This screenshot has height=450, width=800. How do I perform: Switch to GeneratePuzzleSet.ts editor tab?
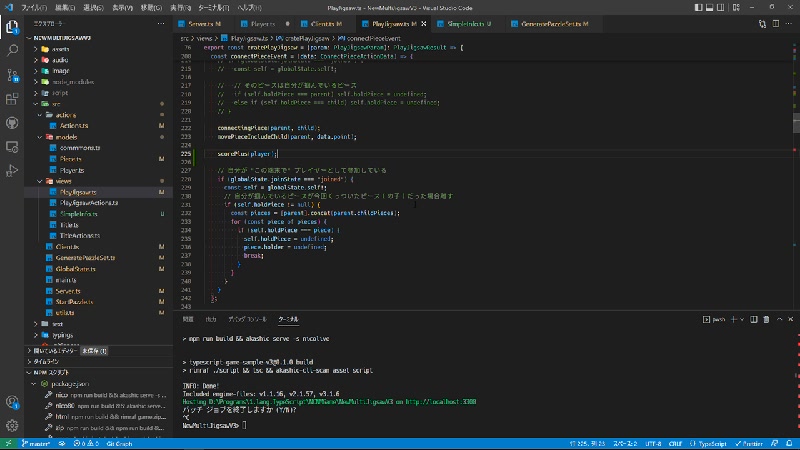(554, 24)
